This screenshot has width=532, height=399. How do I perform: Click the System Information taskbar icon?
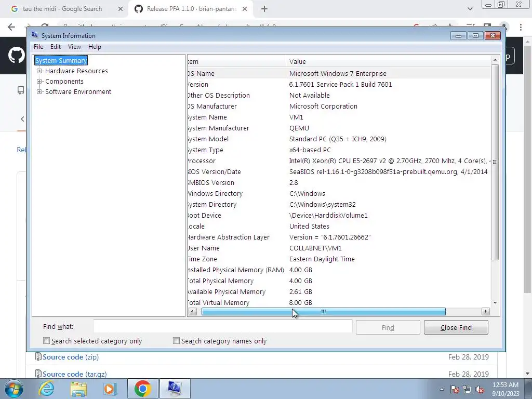175,389
